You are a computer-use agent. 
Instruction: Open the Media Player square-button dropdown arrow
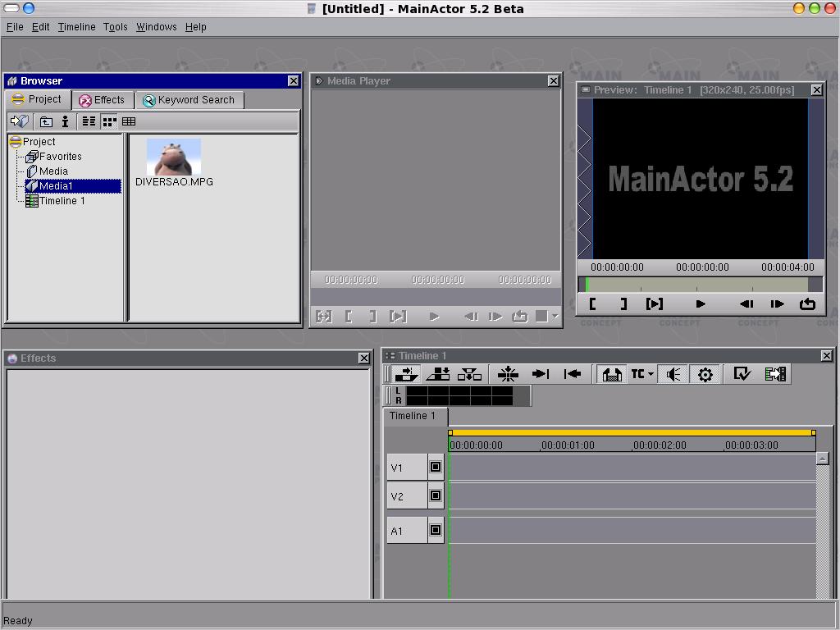[555, 316]
